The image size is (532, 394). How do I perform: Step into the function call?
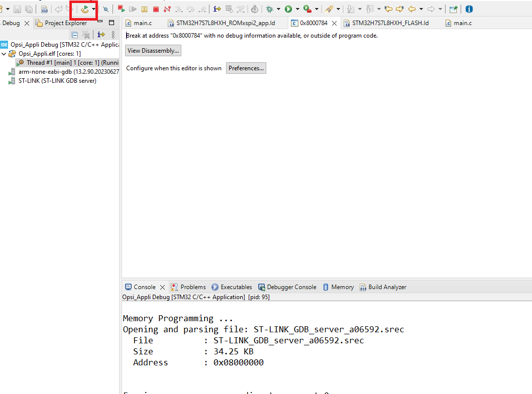[x=178, y=9]
